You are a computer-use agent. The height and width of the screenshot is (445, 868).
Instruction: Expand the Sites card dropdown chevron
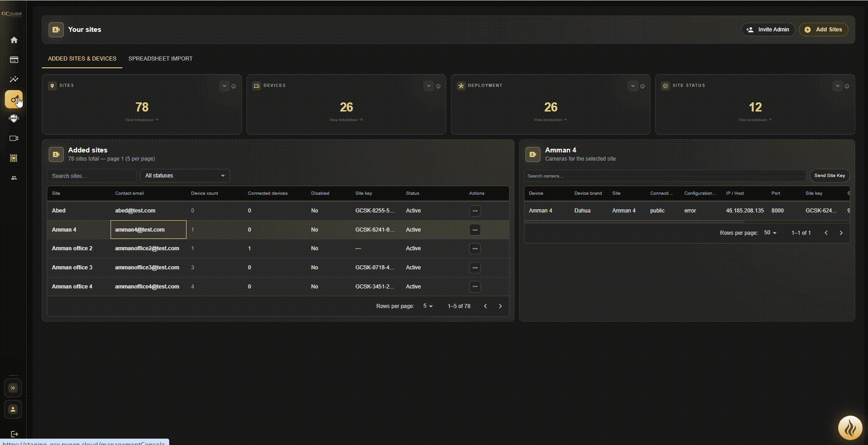pos(224,86)
